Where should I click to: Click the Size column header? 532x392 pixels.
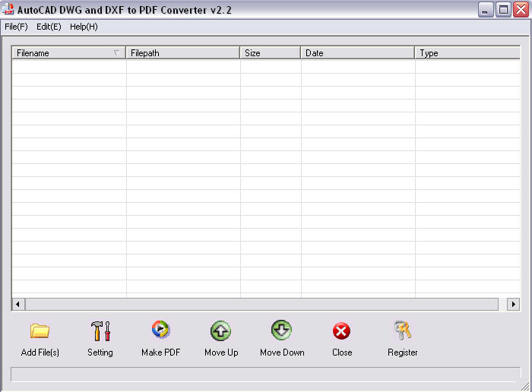pyautogui.click(x=271, y=53)
